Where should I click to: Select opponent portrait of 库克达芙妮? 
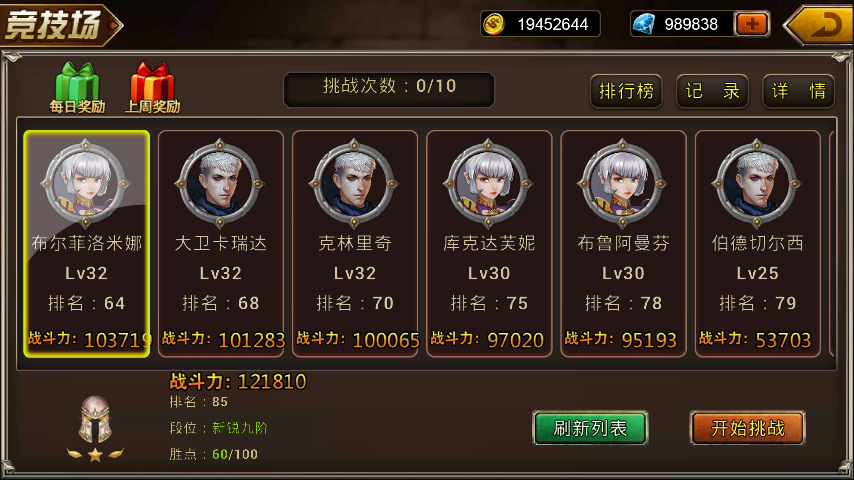click(489, 184)
